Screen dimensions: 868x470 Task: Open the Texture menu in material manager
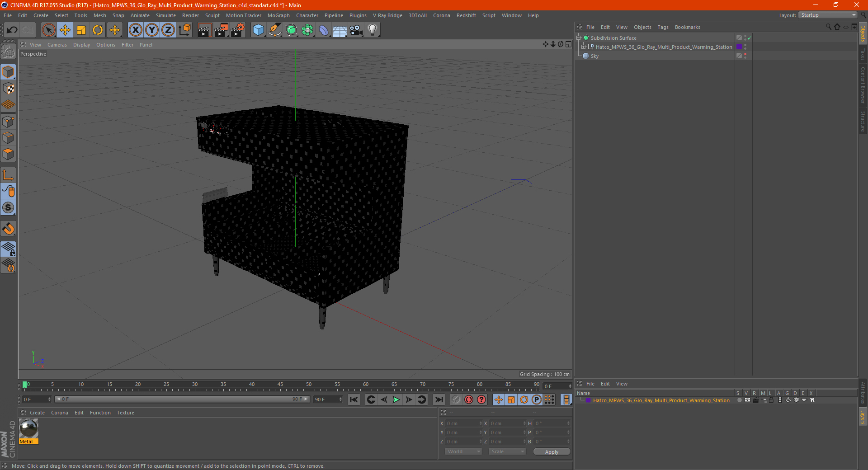[125, 413]
